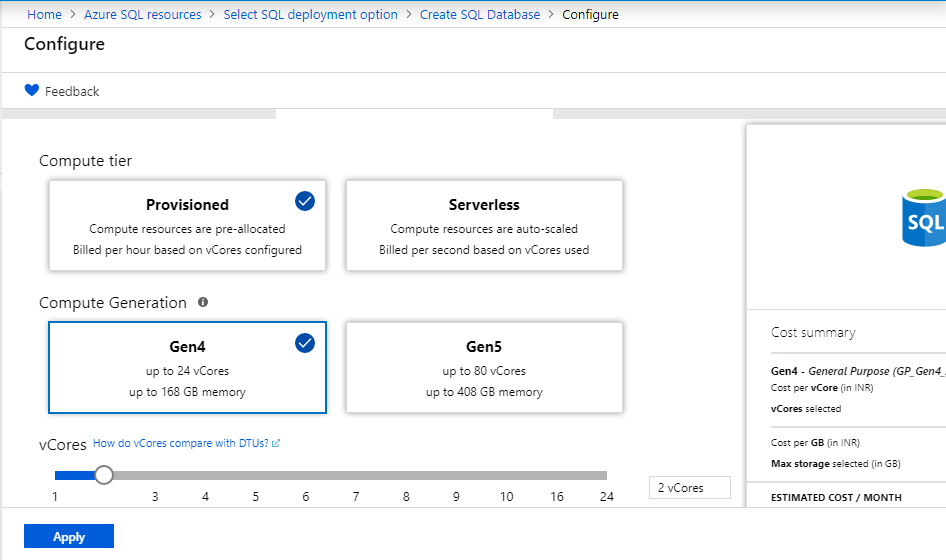Click the Cost summary heading

pyautogui.click(x=813, y=332)
